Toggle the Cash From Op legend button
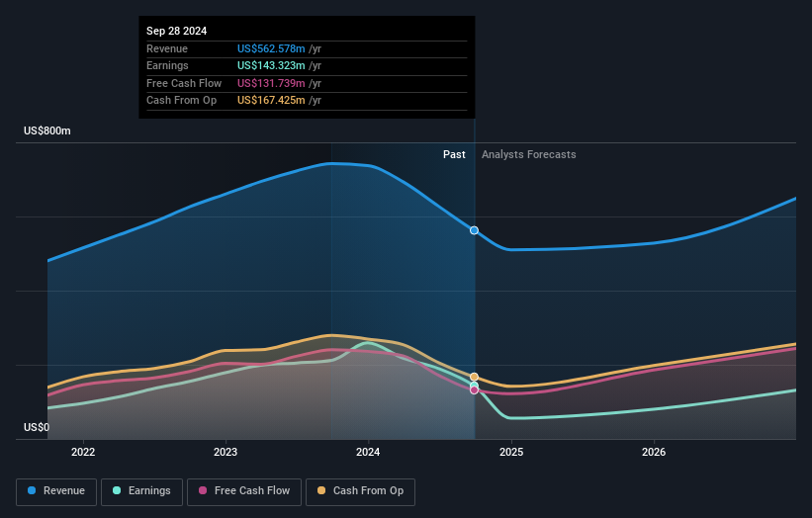This screenshot has width=812, height=518. [360, 491]
